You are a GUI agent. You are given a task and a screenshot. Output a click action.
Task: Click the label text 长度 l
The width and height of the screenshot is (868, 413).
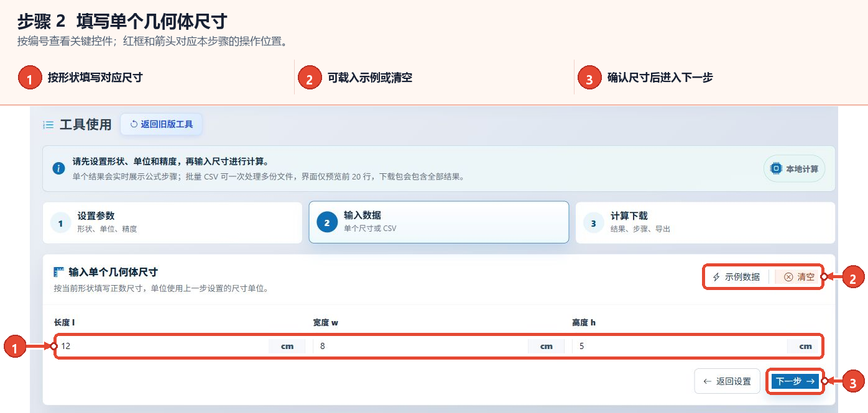click(x=65, y=322)
